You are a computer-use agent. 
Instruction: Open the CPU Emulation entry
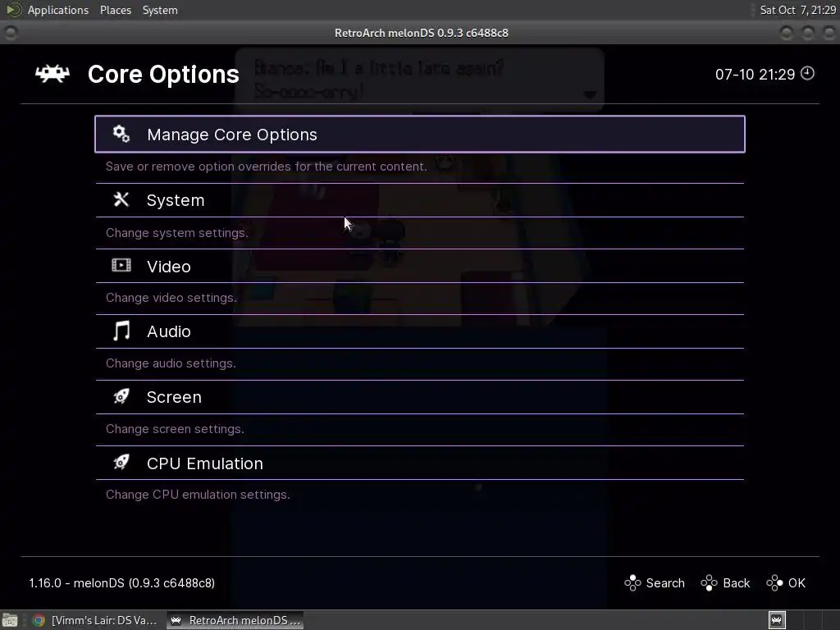pyautogui.click(x=419, y=463)
